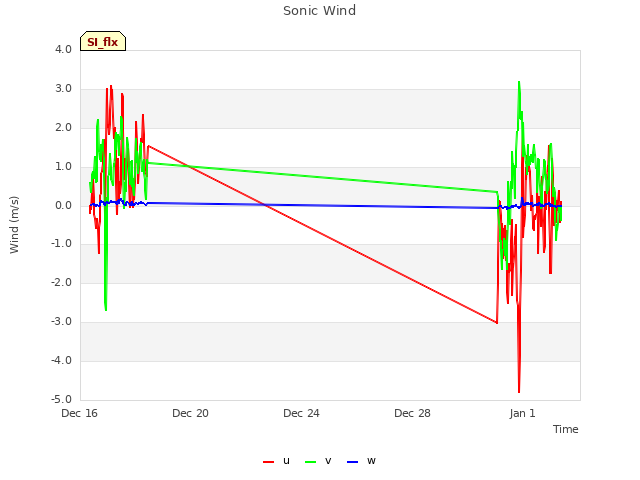Click the 0.0 y-axis value
This screenshot has height=480, width=640.
point(63,205)
